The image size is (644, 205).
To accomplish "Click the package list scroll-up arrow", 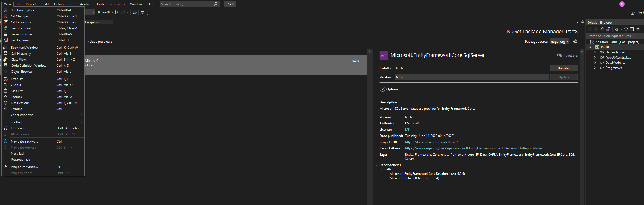I will click(369, 51).
